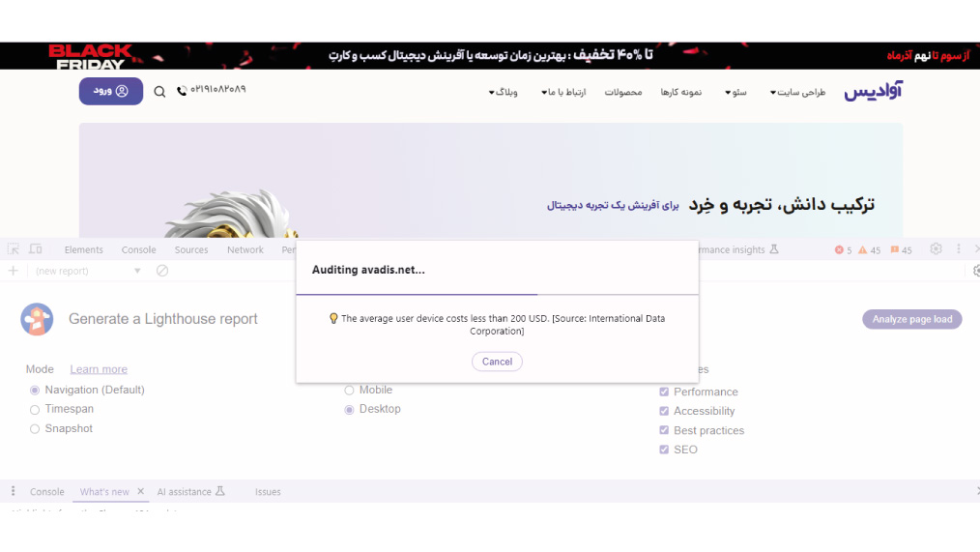Open the Issues drawer tab
The image size is (980, 552).
[x=268, y=491]
